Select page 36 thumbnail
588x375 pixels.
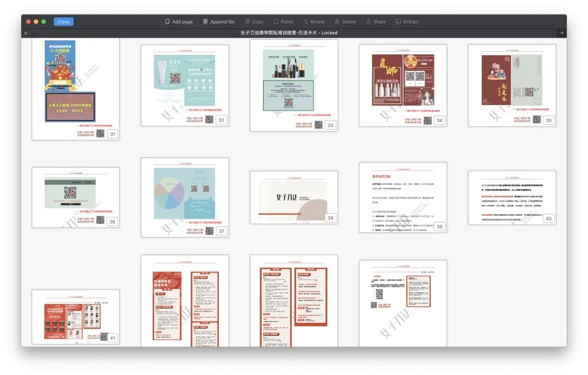click(x=76, y=197)
